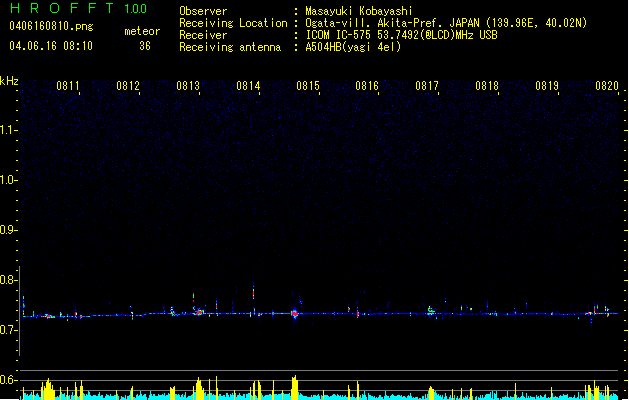Click the HROFFT 1.0.0 title text

tap(78, 8)
